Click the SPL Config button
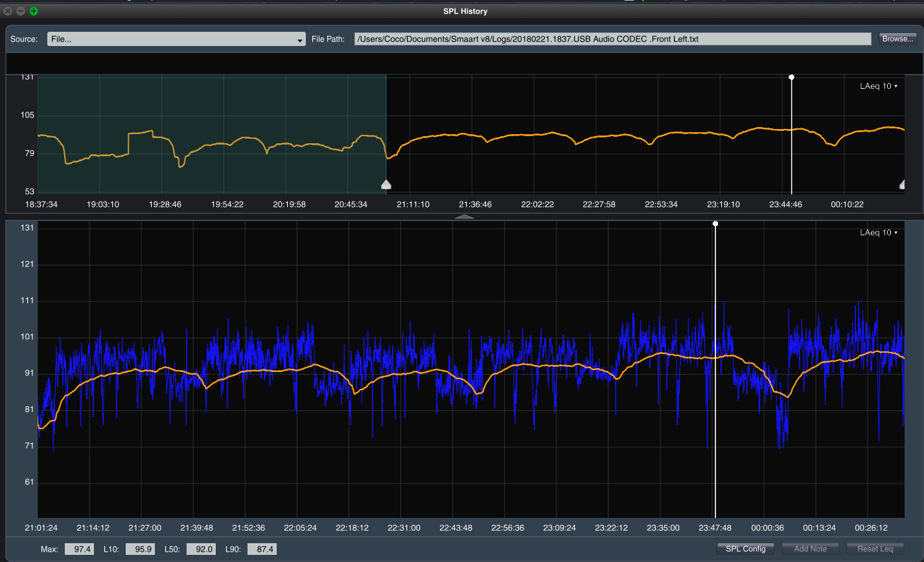This screenshot has height=562, width=924. click(x=745, y=549)
